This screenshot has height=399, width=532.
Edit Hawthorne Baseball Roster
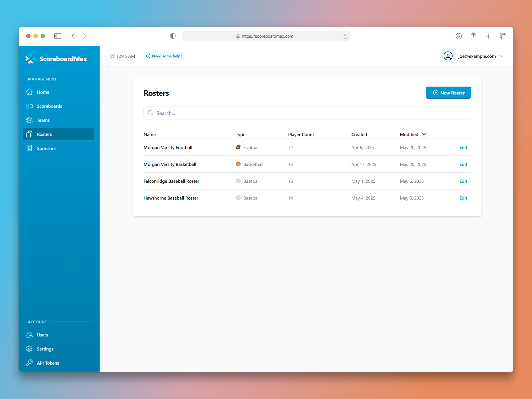pyautogui.click(x=463, y=198)
